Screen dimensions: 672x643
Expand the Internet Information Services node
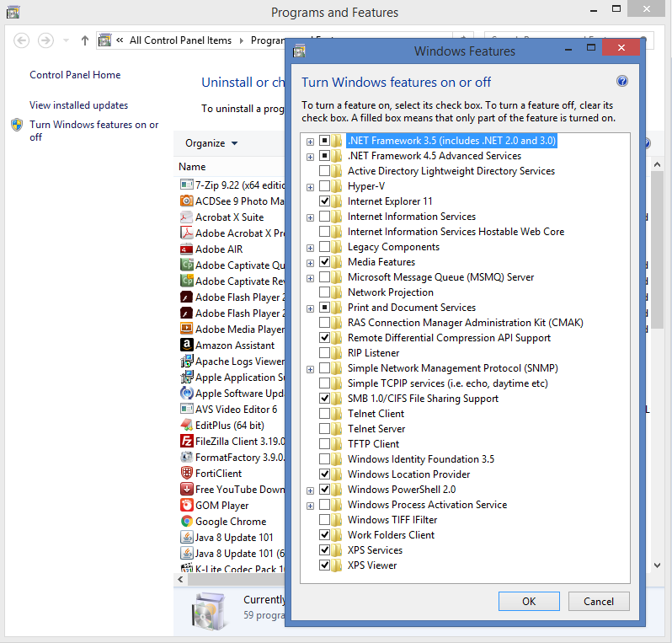310,218
